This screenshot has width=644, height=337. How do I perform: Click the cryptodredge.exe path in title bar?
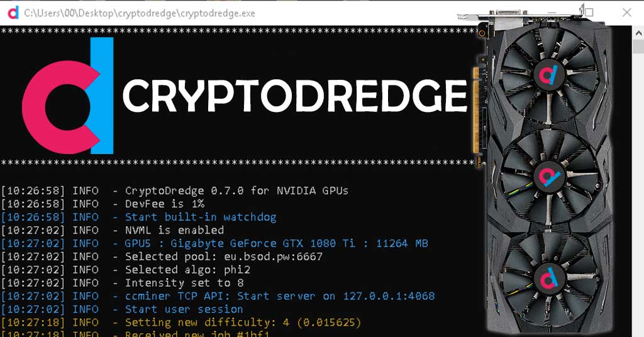tap(140, 13)
